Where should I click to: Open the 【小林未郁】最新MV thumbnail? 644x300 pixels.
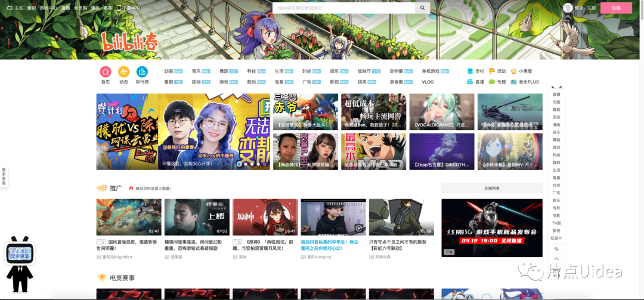(510, 151)
